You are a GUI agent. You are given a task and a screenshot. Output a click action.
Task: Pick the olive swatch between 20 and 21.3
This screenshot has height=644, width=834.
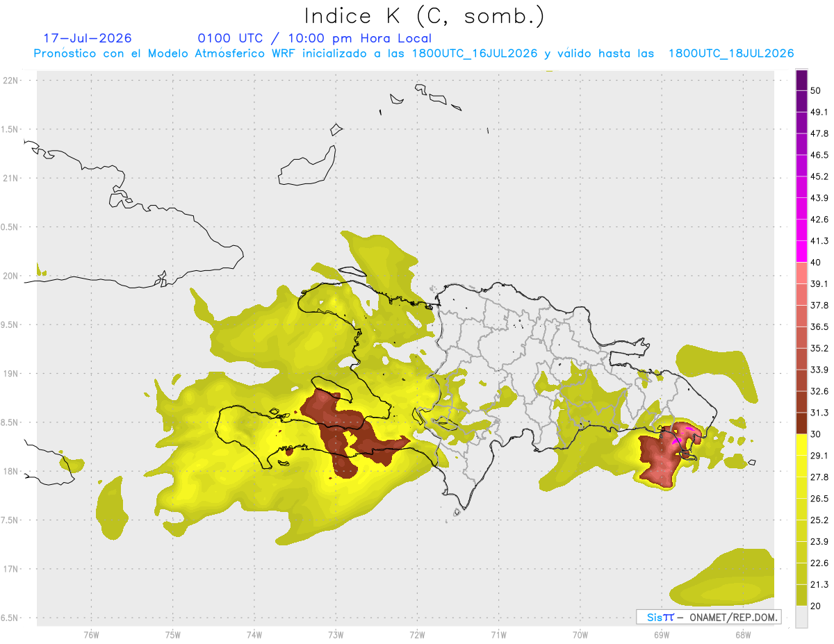click(802, 595)
